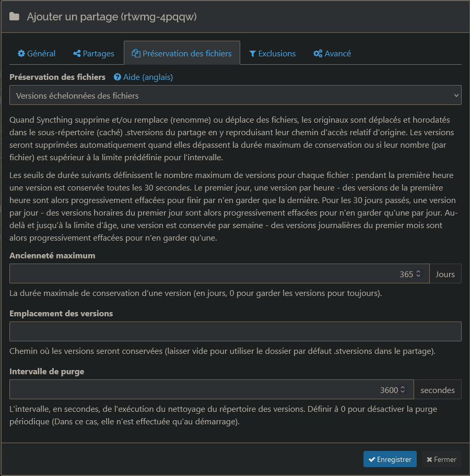Open the Exclusions tab

click(x=273, y=53)
